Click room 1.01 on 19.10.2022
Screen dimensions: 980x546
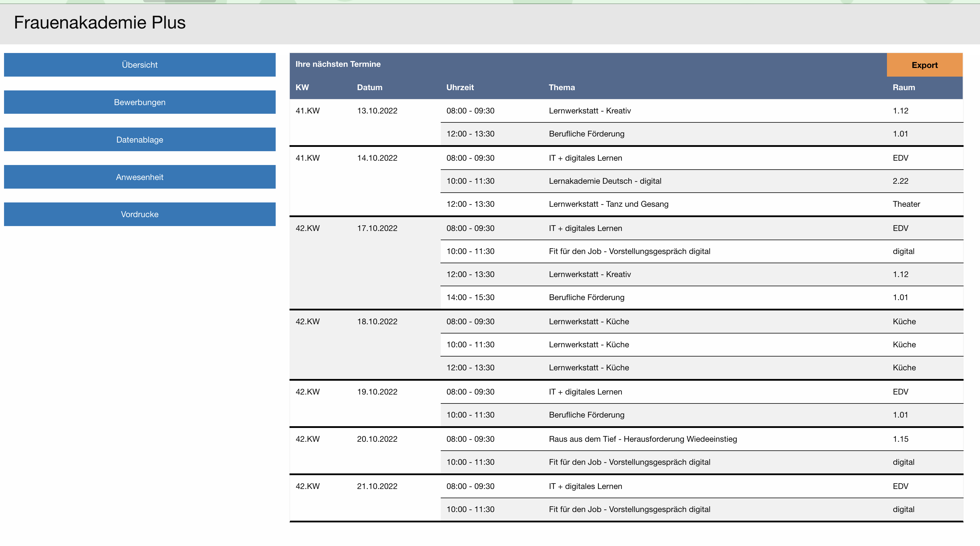(x=900, y=415)
